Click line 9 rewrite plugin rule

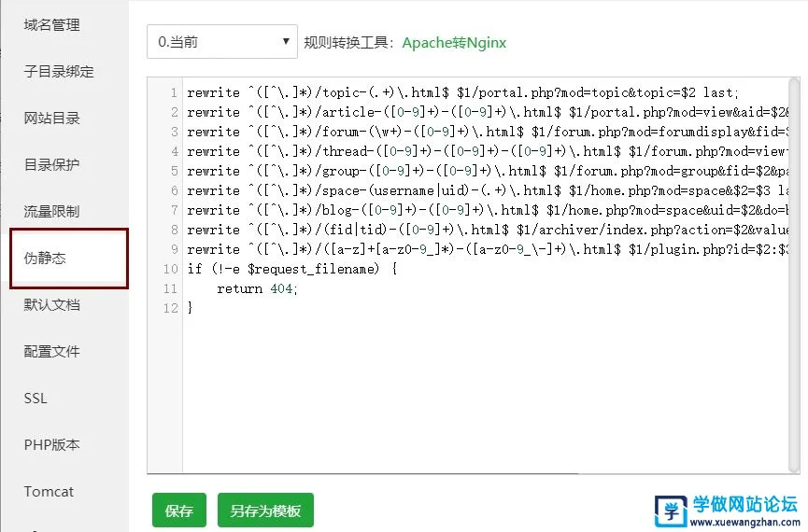(487, 249)
